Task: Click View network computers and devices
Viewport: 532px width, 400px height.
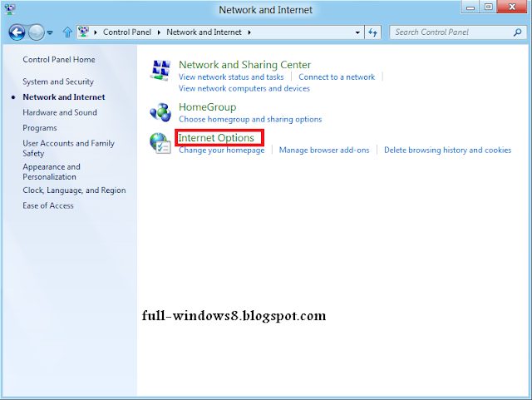Action: click(x=244, y=89)
